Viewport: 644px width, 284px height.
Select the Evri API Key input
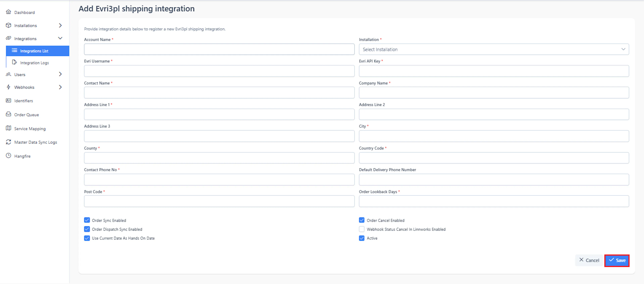click(x=494, y=71)
